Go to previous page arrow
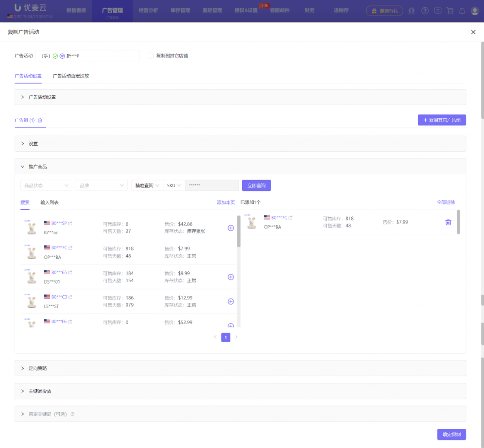Screen dimensions: 484x448 tap(215, 337)
